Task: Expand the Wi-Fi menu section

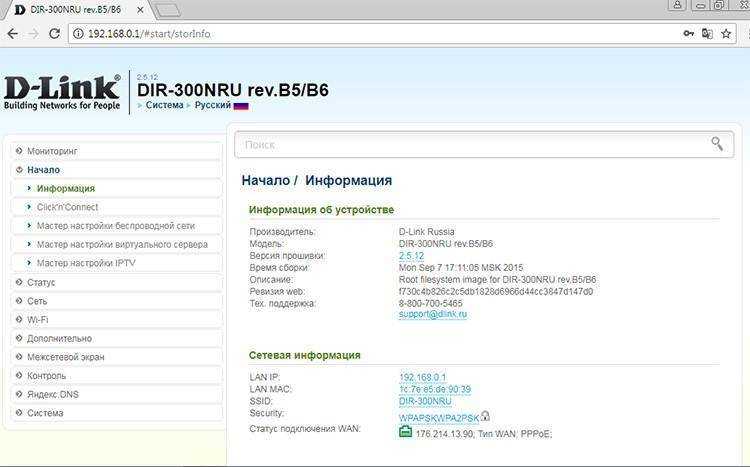Action: (116, 320)
